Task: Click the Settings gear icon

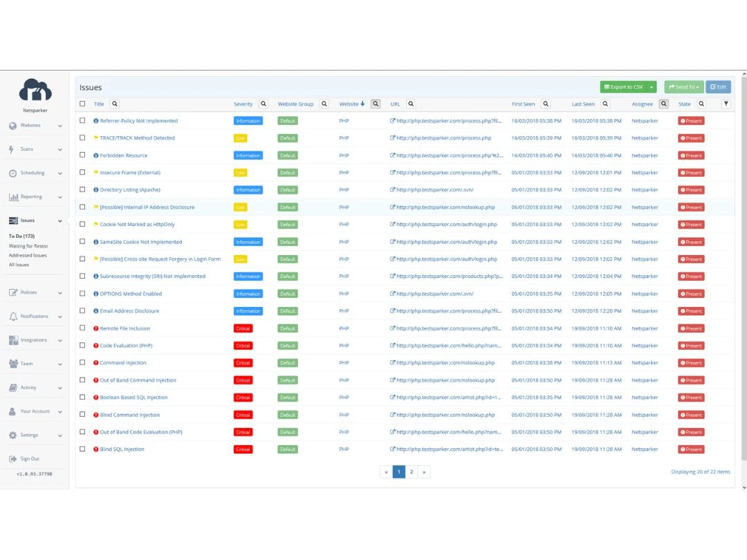Action: 13,436
